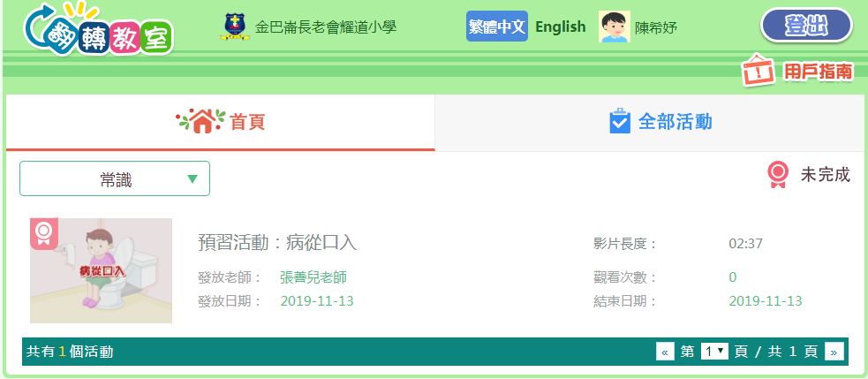Log out with the 登出 button

[x=806, y=26]
